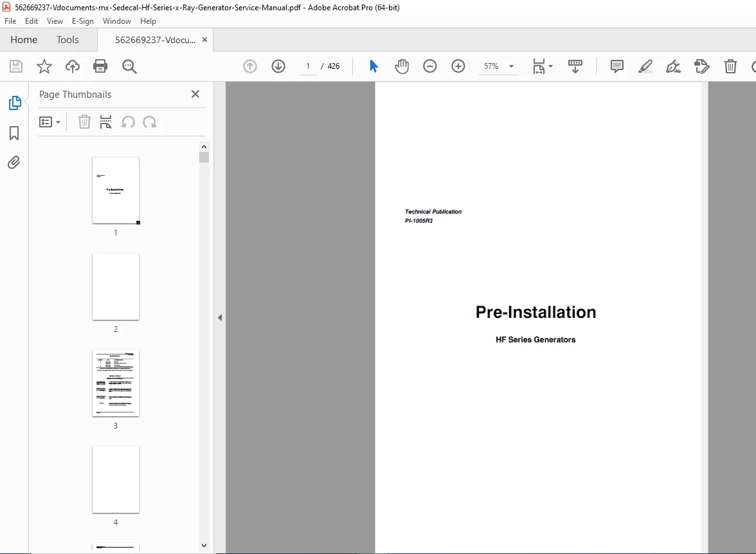756x554 pixels.
Task: Click the scrolling mode keyboard icon
Action: (575, 66)
